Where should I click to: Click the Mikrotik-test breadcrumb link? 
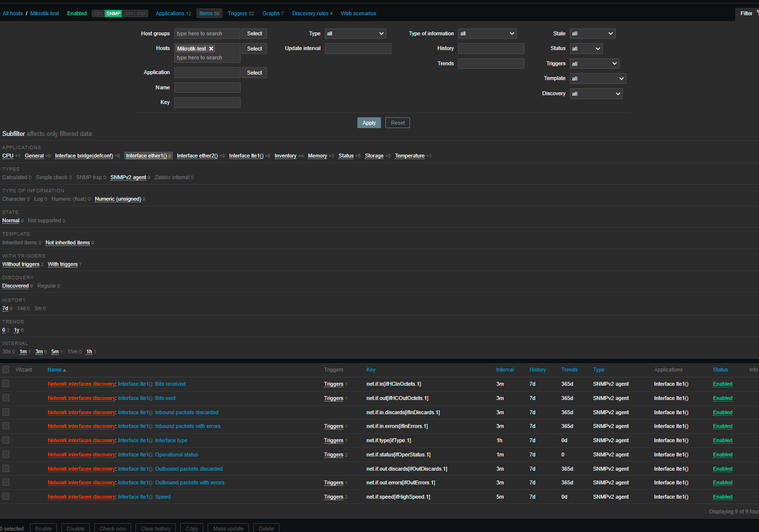(45, 13)
